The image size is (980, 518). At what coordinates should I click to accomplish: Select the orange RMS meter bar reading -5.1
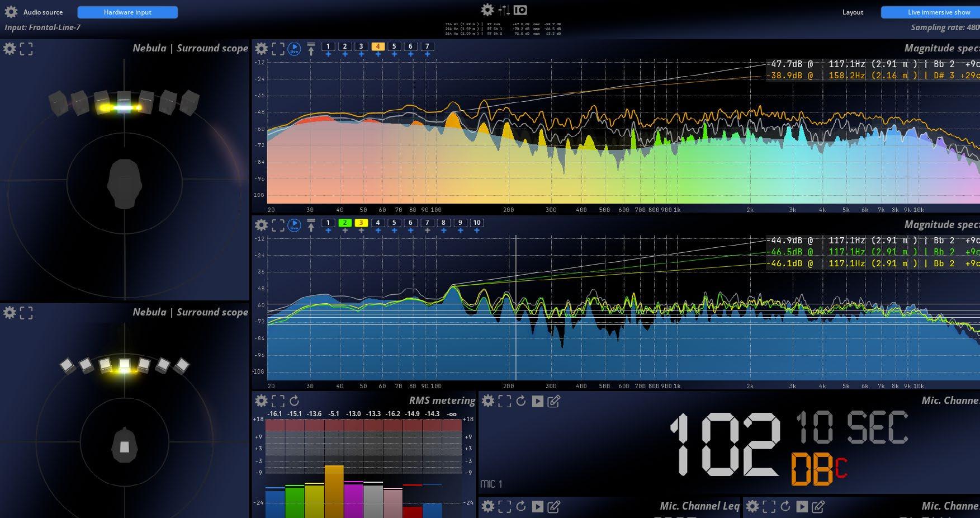coord(334,492)
